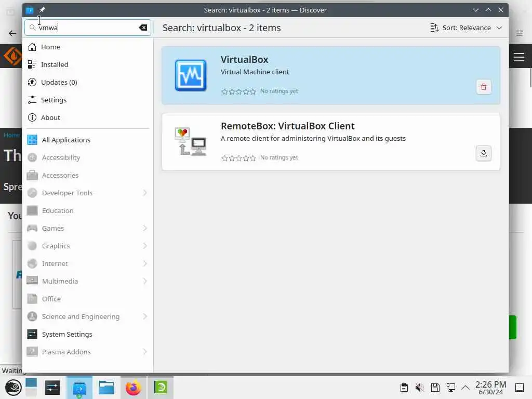Select Science and Engineering category
This screenshot has height=399, width=532.
click(81, 316)
